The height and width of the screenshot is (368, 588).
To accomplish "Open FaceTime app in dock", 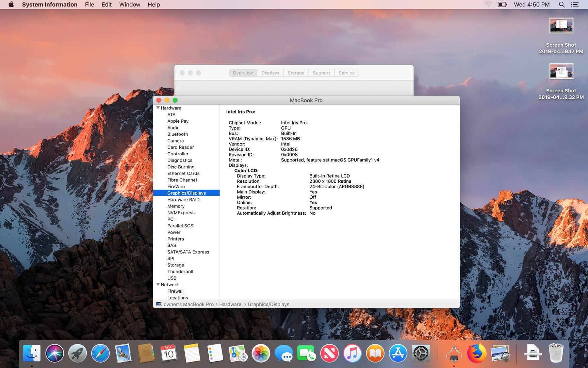I will point(306,353).
